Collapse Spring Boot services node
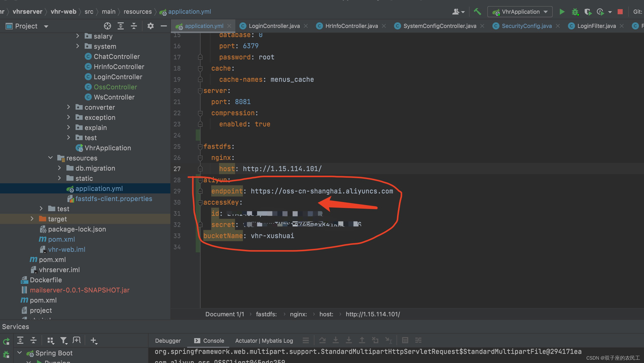The width and height of the screenshot is (644, 363). coord(20,353)
